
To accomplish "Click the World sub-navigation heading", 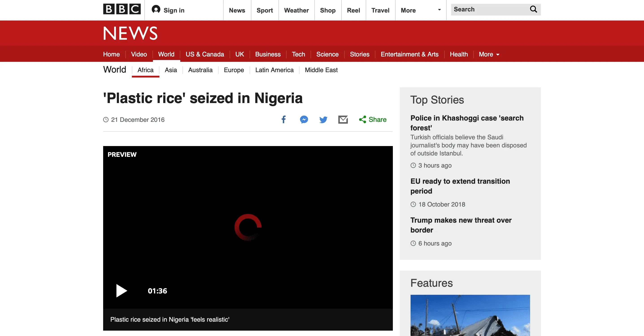I will (115, 69).
